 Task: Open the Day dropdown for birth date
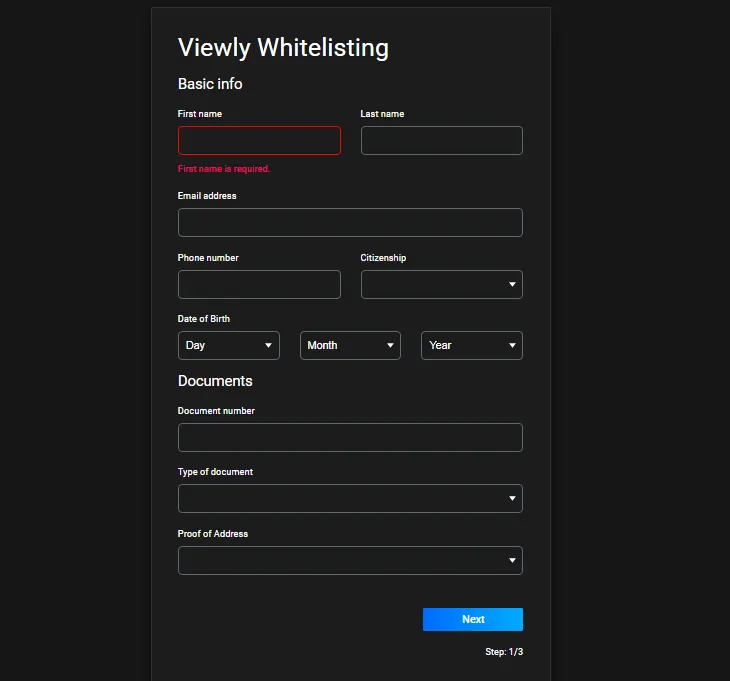click(229, 345)
